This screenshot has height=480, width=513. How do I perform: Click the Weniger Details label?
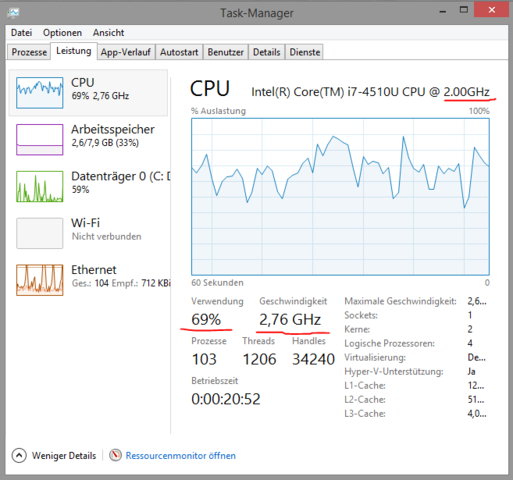click(64, 456)
